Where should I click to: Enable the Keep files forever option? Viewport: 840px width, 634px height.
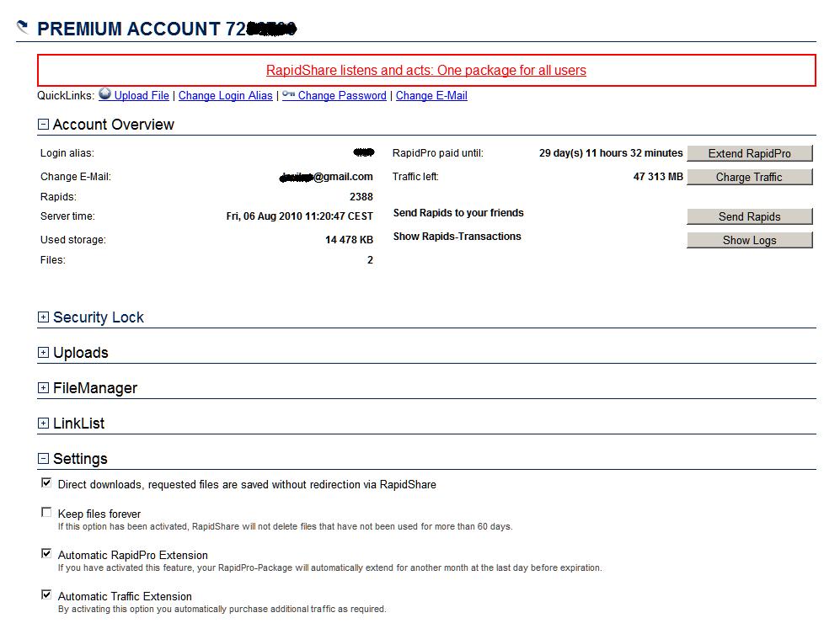46,512
